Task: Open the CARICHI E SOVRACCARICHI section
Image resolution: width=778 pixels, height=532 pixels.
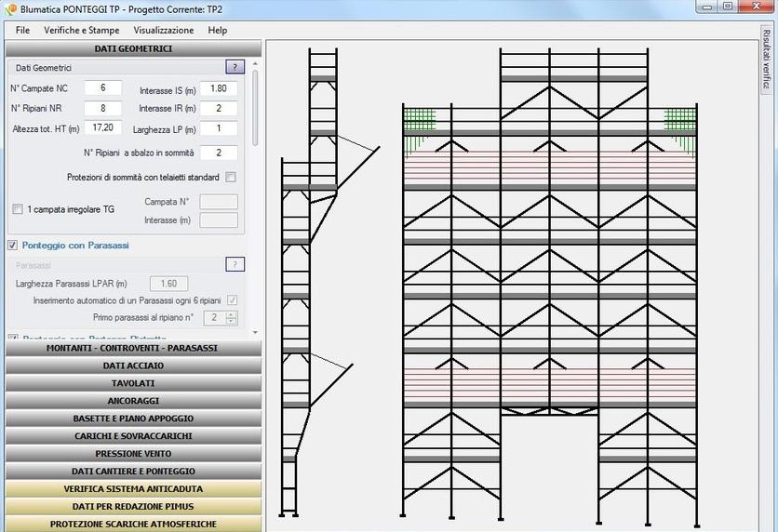Action: click(x=132, y=436)
